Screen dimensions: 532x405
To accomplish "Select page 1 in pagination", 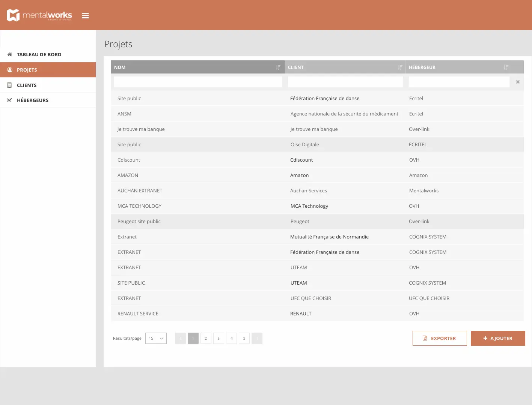I will point(193,338).
